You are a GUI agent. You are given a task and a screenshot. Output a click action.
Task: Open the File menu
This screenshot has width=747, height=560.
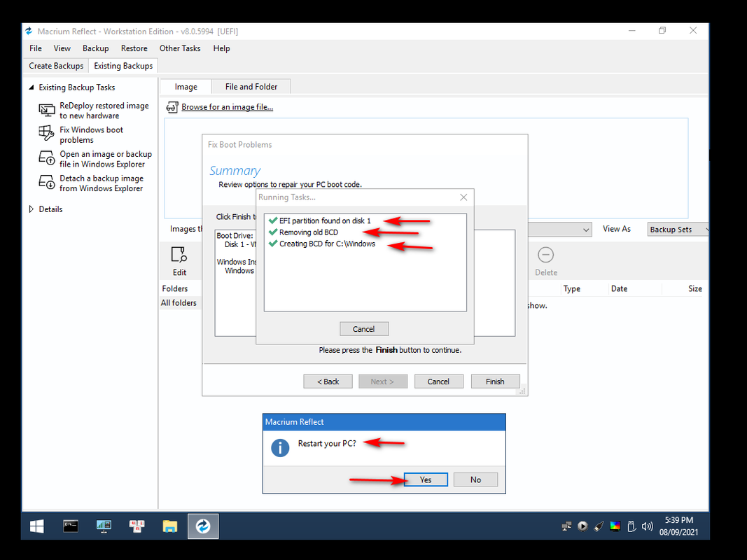[x=35, y=48]
